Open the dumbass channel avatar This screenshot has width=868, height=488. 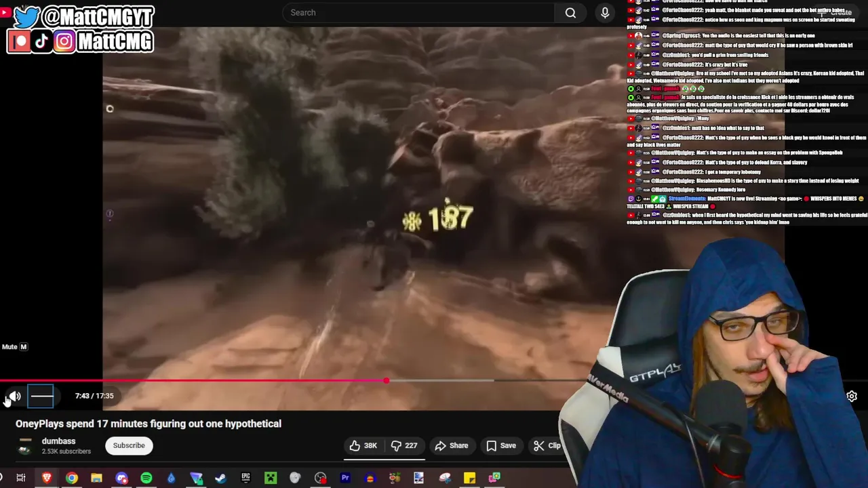click(x=25, y=445)
